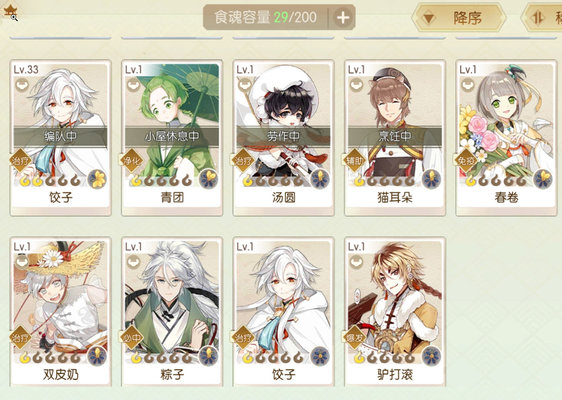Open the 降序 descending sort dropdown
The height and width of the screenshot is (400, 562).
[x=459, y=18]
